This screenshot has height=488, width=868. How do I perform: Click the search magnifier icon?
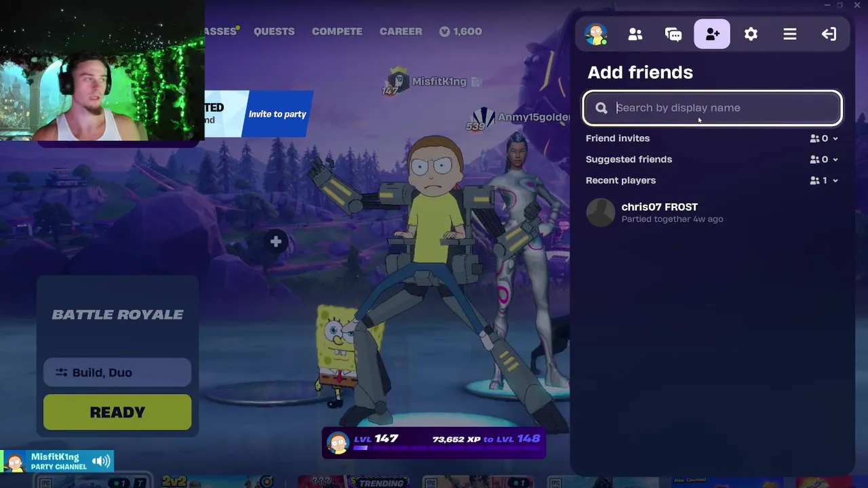click(x=601, y=108)
